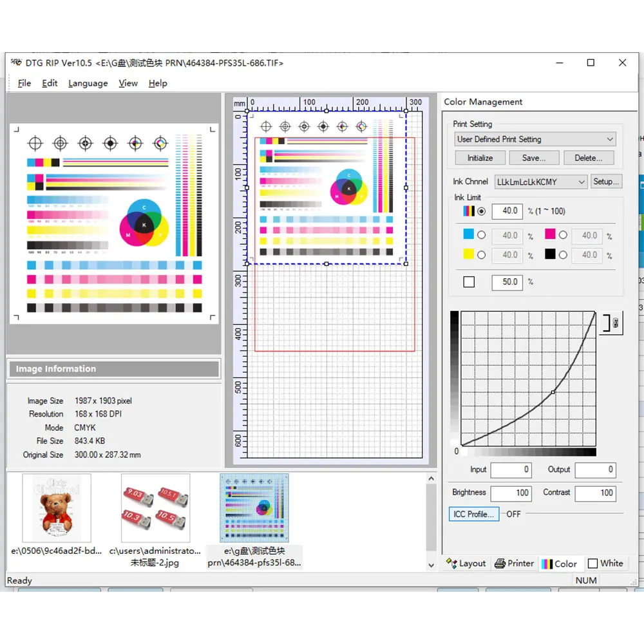Click the Mode value CMYK

click(85, 428)
